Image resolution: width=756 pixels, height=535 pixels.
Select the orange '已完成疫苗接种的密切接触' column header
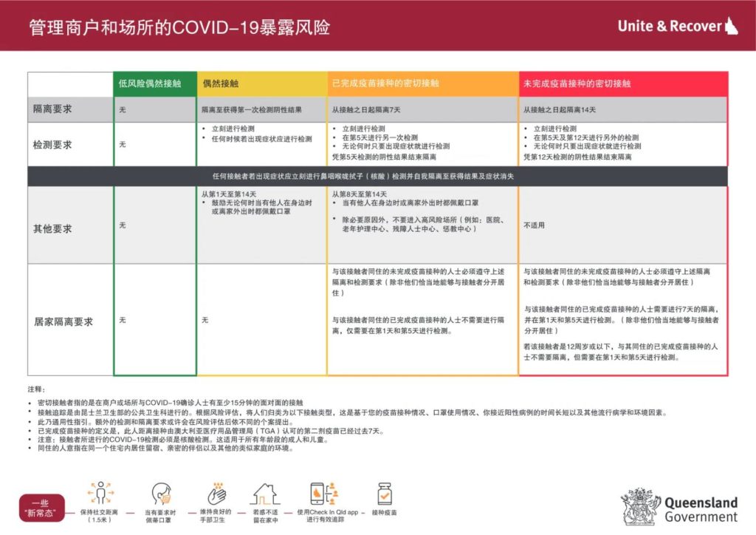pyautogui.click(x=423, y=84)
